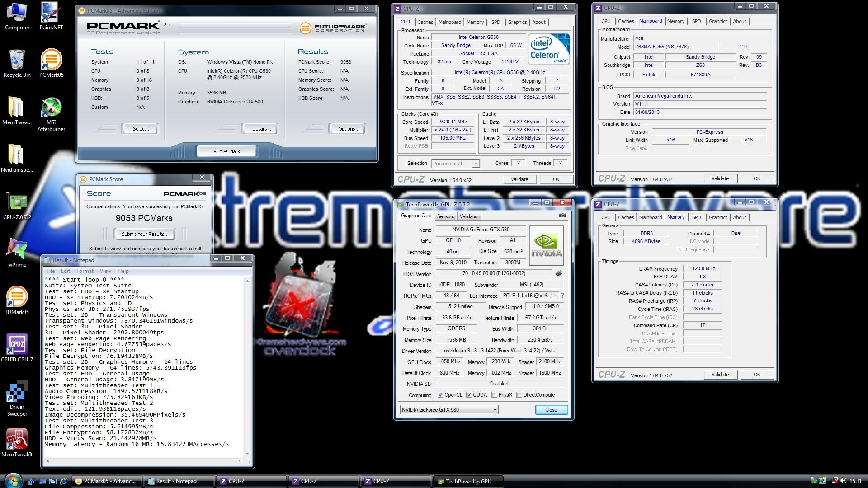Open Sensors tab in GPU-Z
868x488 pixels.
(x=445, y=216)
